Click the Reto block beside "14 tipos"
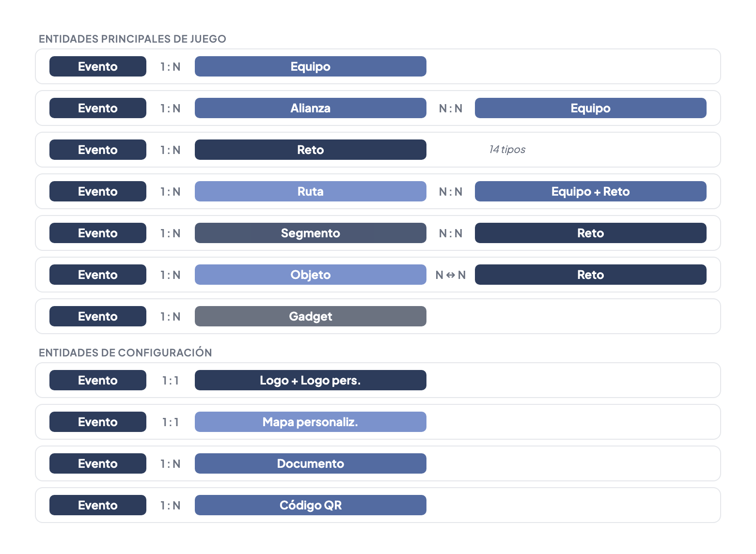Viewport: 756px width, 554px height. pyautogui.click(x=310, y=150)
